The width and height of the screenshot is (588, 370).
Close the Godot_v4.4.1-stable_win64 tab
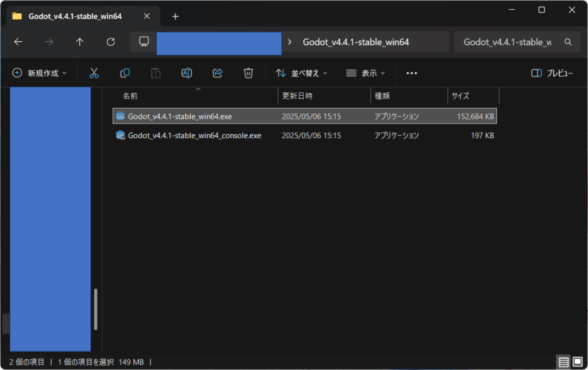146,16
